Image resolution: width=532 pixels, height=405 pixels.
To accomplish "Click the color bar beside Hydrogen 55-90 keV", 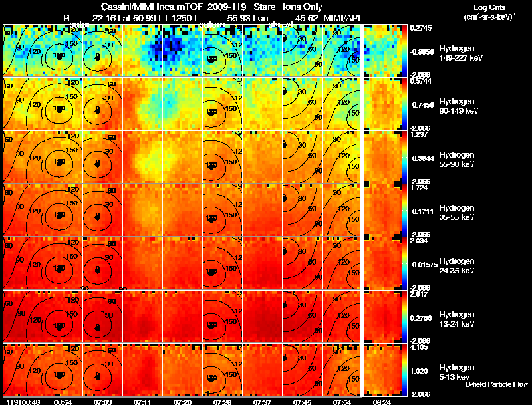I will [x=404, y=157].
